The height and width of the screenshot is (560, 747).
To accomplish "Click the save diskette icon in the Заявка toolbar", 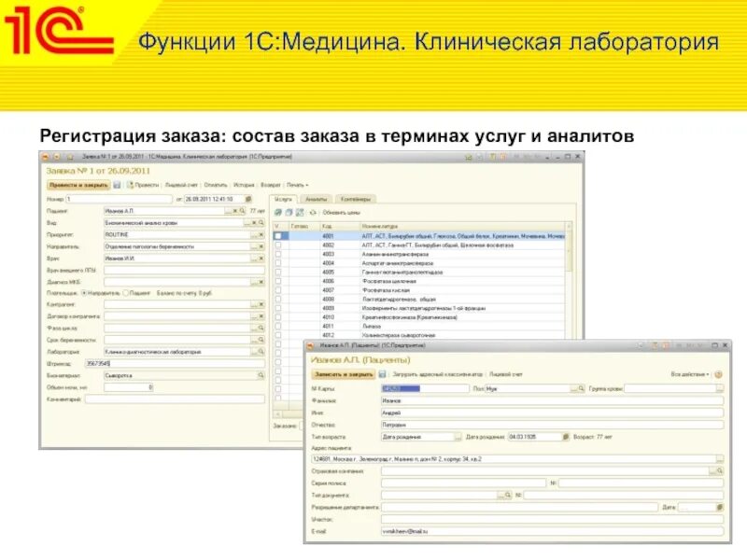I will click(118, 185).
